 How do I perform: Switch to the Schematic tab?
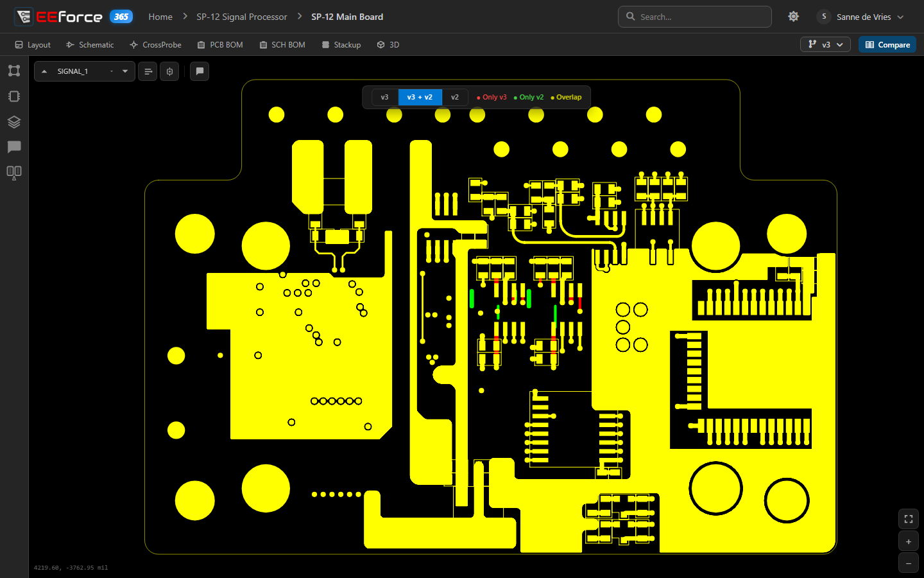pos(90,45)
